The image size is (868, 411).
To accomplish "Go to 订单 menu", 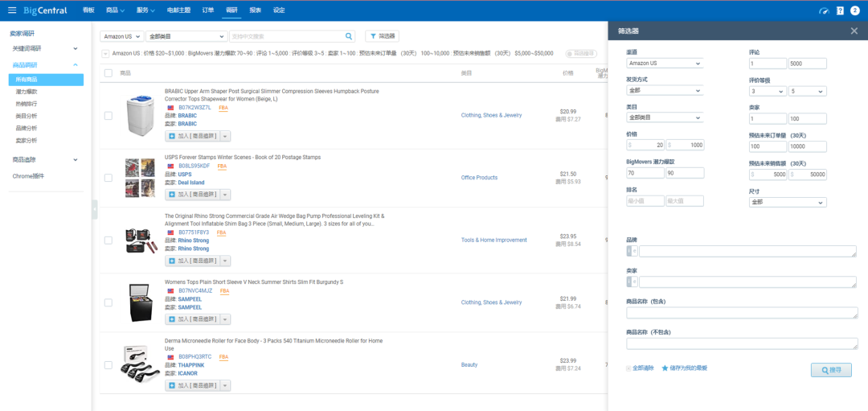I will click(208, 10).
